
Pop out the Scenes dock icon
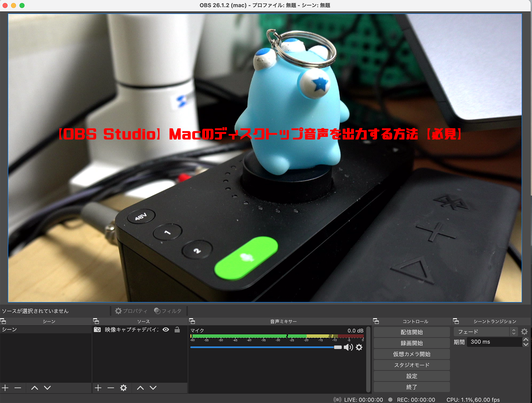point(3,321)
